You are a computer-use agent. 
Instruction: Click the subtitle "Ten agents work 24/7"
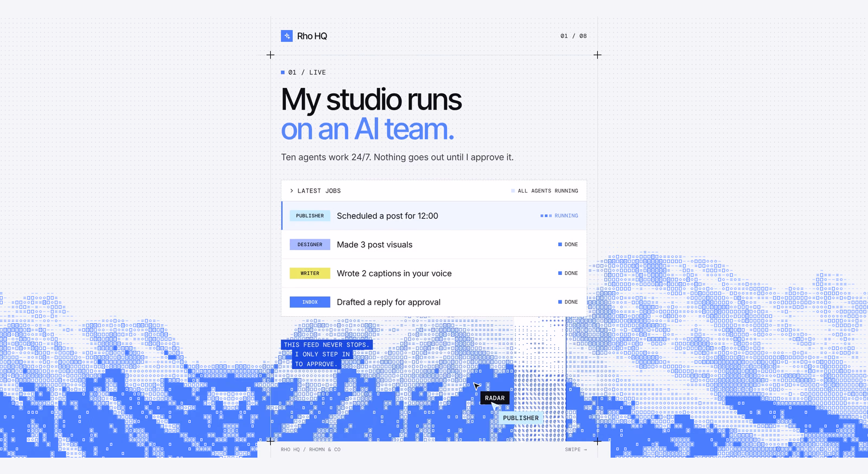pos(325,157)
